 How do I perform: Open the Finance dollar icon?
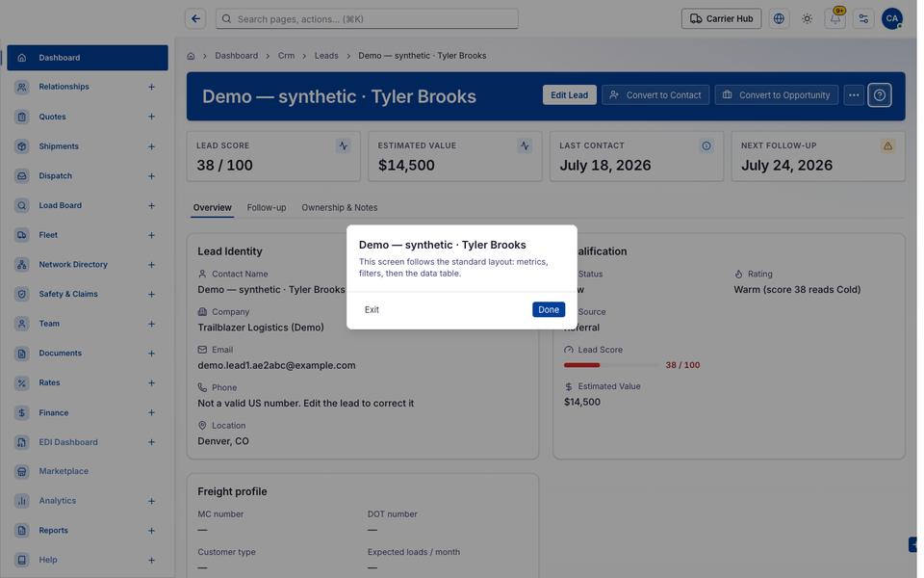(22, 413)
